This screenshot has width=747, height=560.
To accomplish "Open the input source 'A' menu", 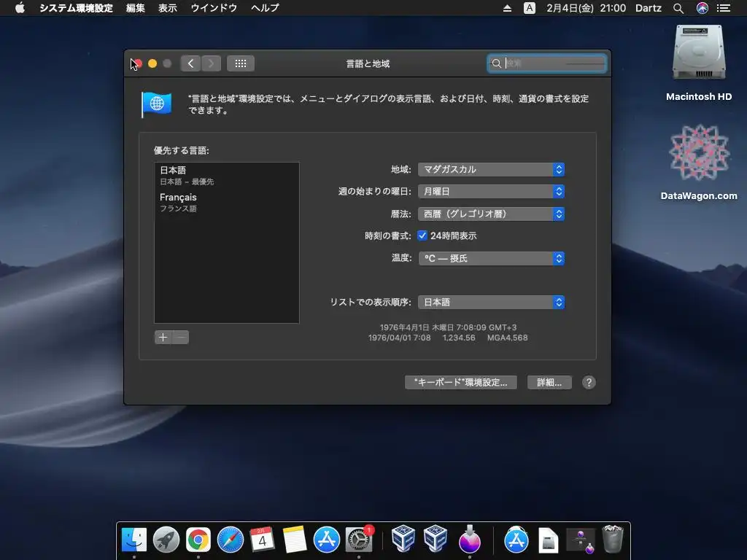I will [530, 8].
